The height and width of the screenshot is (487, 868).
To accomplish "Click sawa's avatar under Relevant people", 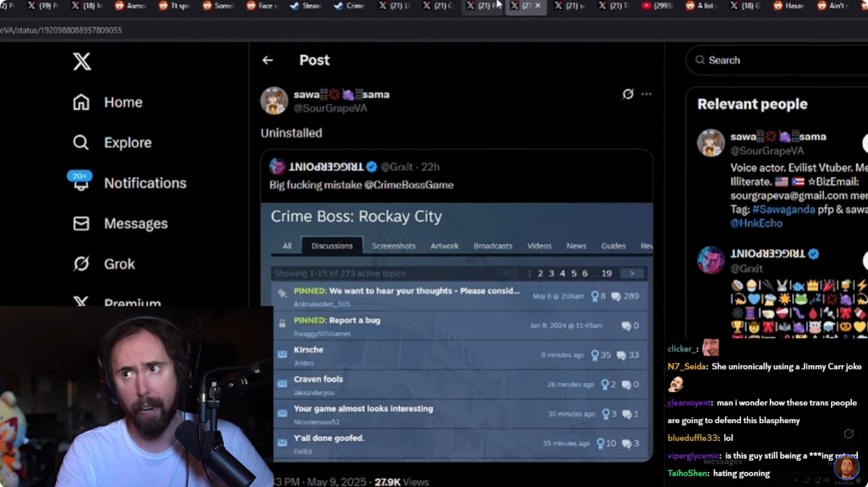I will (711, 143).
